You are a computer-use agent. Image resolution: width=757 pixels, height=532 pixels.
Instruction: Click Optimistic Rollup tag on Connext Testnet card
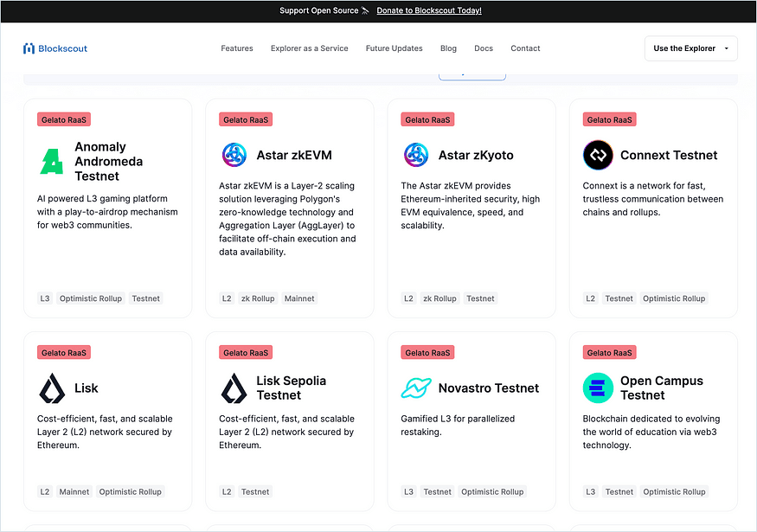point(674,298)
